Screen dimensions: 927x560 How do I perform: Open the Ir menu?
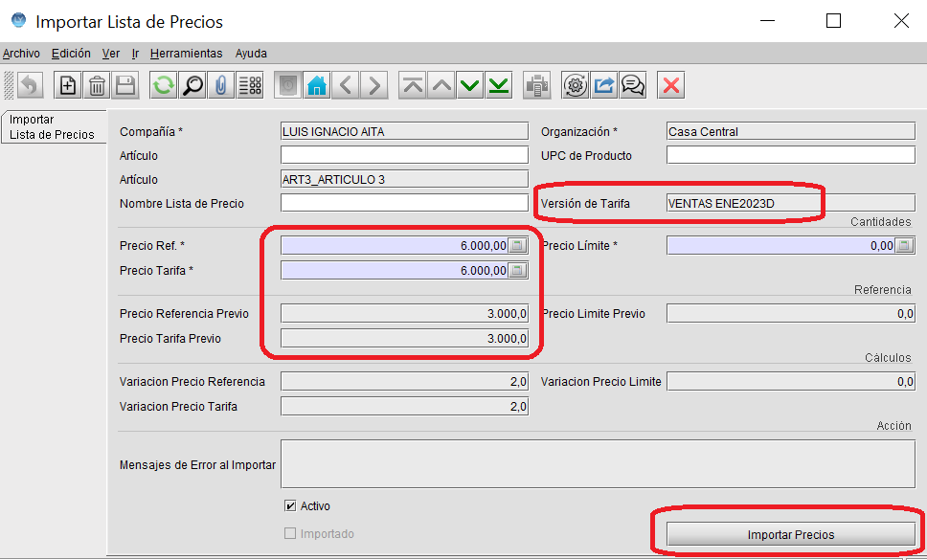click(135, 54)
